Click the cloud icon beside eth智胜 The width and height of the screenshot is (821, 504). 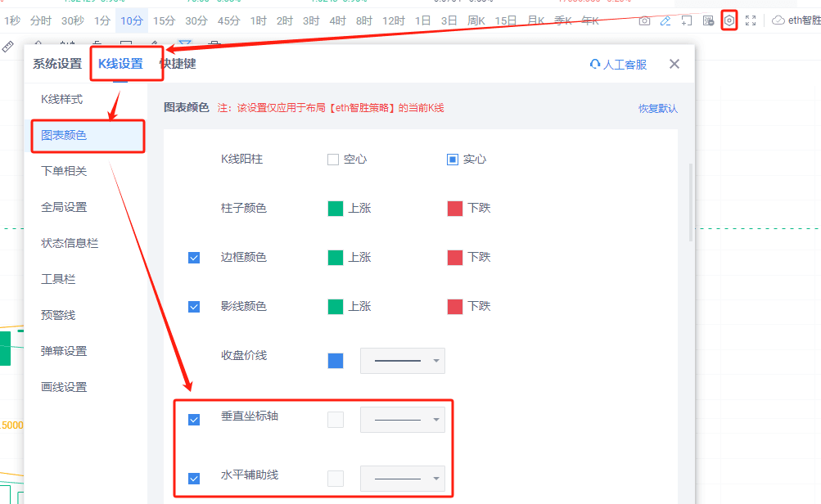[x=778, y=20]
